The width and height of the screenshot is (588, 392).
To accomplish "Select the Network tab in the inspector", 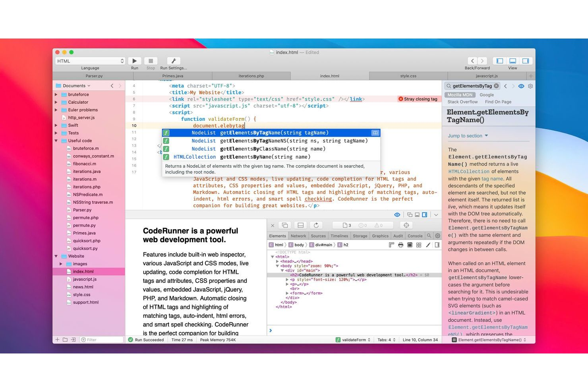I will (x=298, y=236).
